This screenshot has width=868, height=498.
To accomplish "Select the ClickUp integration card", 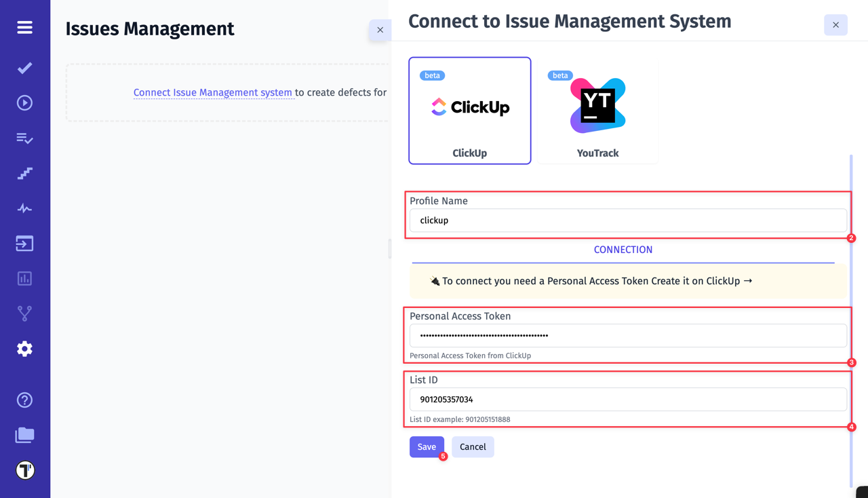I will [x=469, y=110].
